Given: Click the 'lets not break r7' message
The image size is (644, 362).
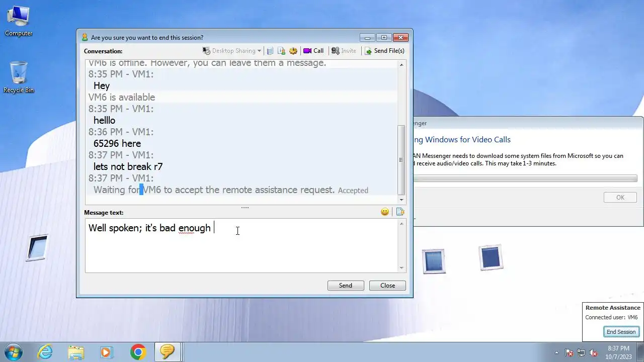Looking at the screenshot, I should (x=128, y=166).
